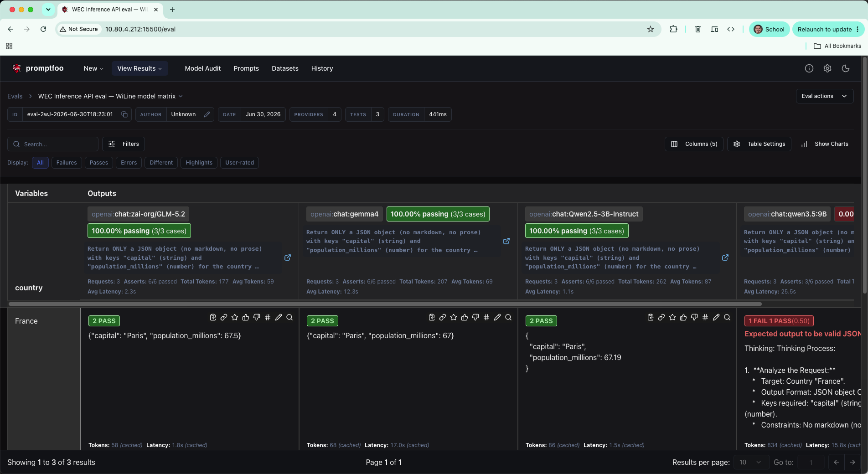Edit the author with pencil icon
Screen dimensions: 868x474
click(207, 114)
